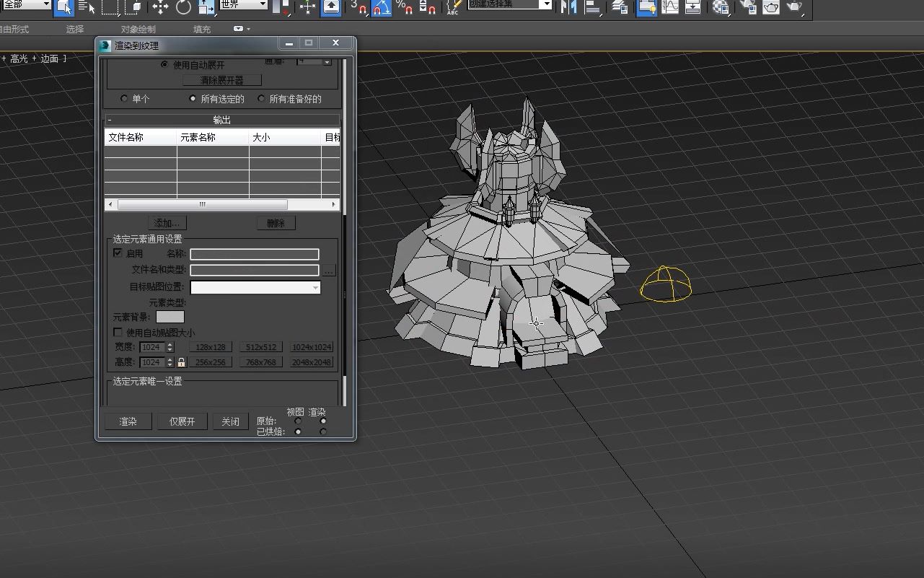Check 使用自动贴图大小 option
Image resolution: width=924 pixels, height=578 pixels.
tap(118, 332)
